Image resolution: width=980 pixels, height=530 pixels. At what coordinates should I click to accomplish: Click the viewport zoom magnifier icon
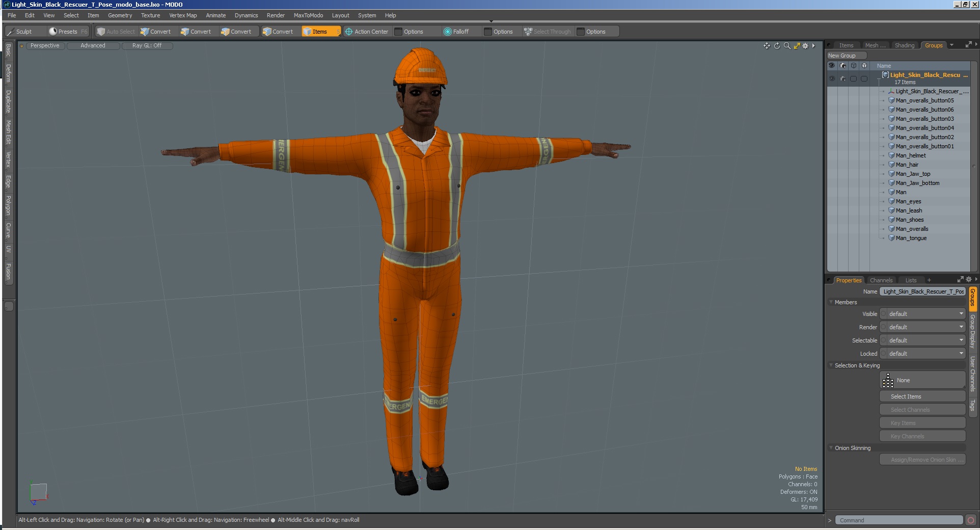click(x=787, y=46)
